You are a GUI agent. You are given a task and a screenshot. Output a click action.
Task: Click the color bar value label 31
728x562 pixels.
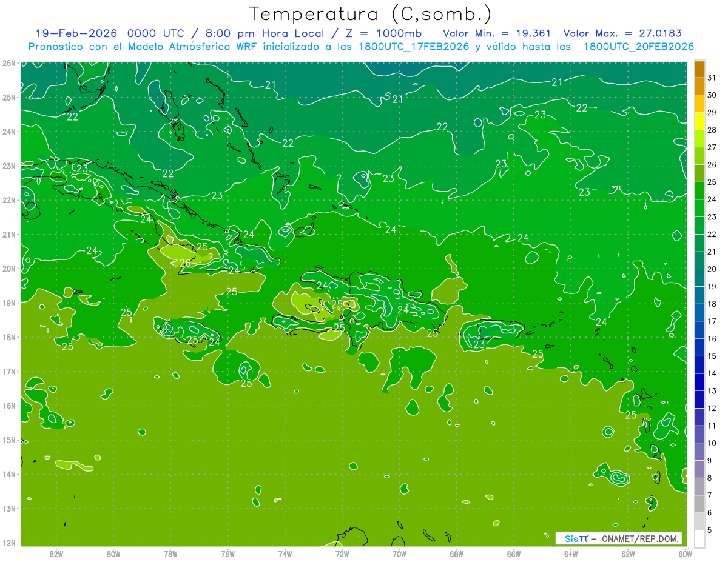[712, 78]
